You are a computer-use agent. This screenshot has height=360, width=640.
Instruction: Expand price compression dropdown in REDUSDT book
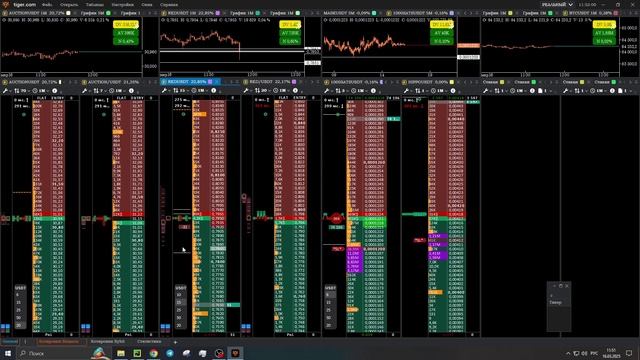pos(181,91)
